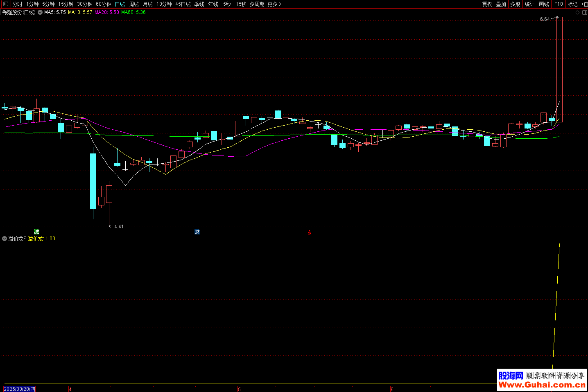Click the 溢价龙: 1.00 value label
588x392 pixels.
[41, 239]
